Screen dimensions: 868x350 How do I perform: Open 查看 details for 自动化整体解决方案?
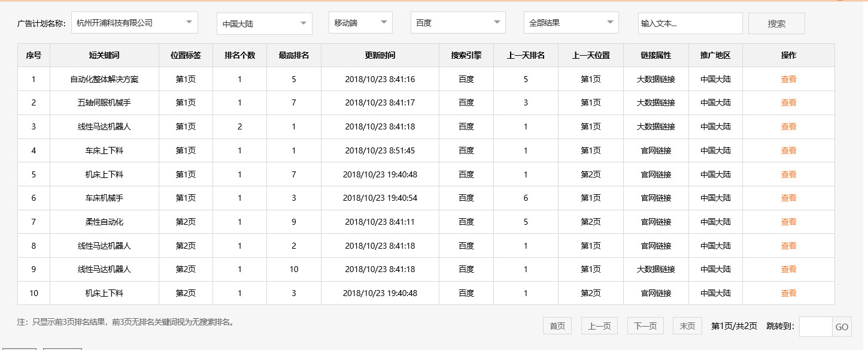click(x=789, y=79)
